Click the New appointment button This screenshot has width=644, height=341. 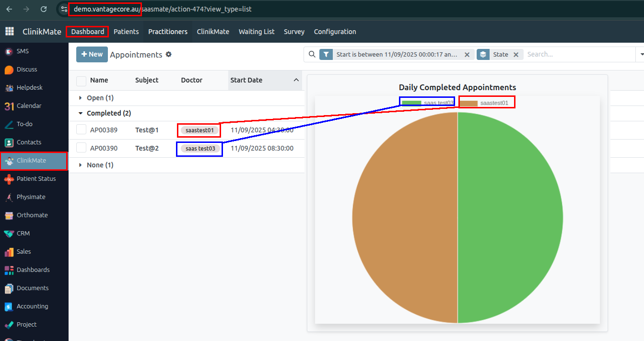[x=92, y=55]
